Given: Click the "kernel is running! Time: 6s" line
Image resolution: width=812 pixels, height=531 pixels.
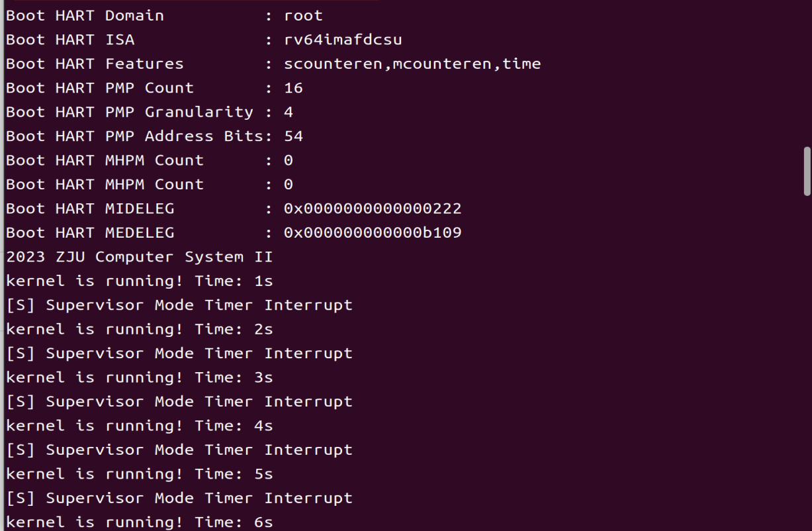Looking at the screenshot, I should click(x=139, y=522).
